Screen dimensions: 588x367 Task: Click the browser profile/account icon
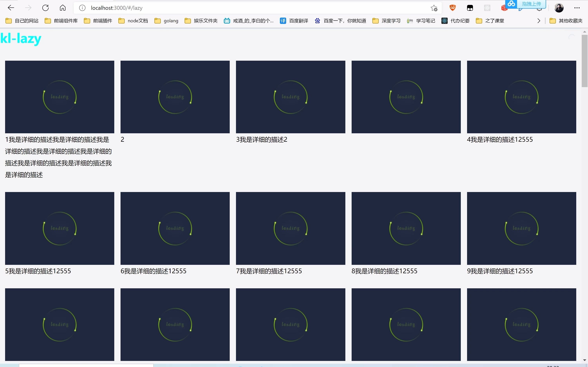(560, 8)
